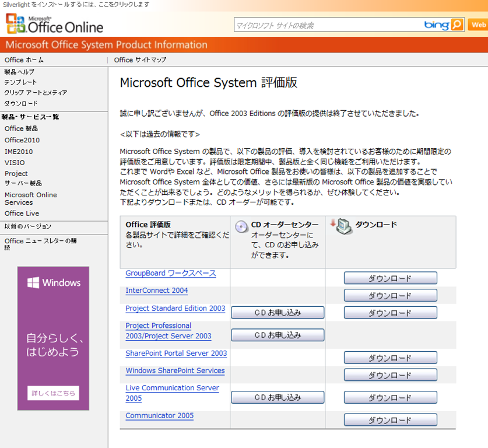Click the orange Web button
This screenshot has height=448, width=488.
coord(478,25)
